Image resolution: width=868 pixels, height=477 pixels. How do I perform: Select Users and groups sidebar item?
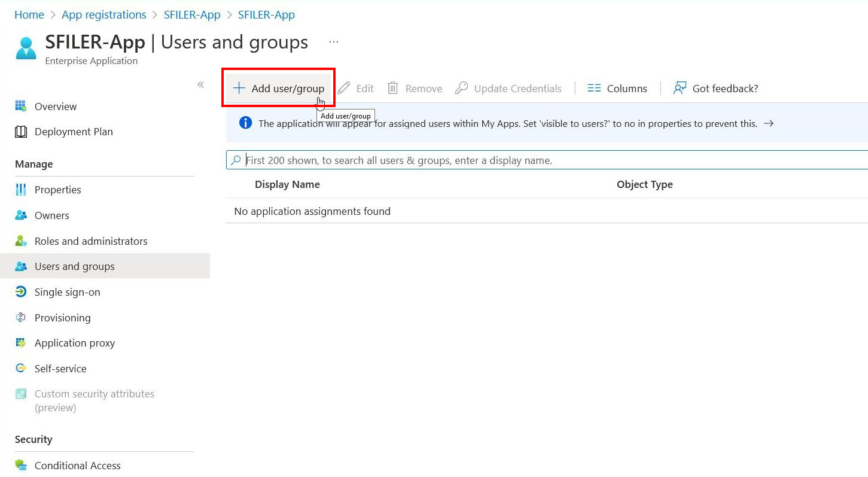[x=105, y=266]
